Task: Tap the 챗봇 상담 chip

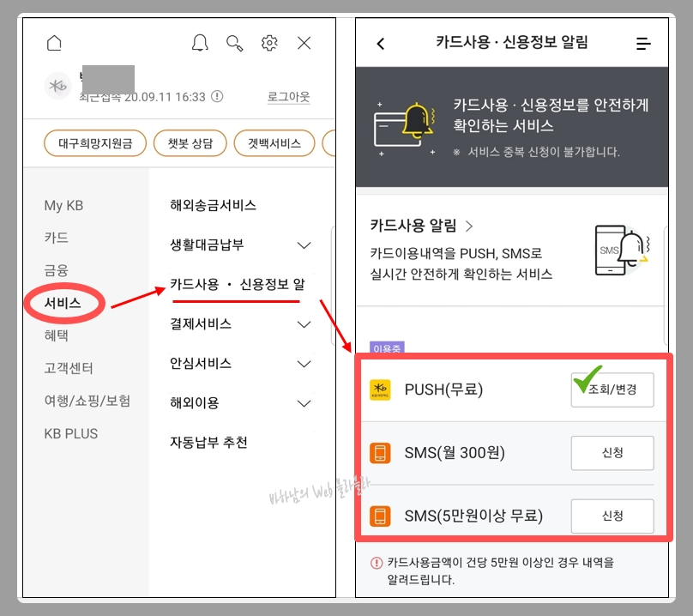Action: coord(190,143)
